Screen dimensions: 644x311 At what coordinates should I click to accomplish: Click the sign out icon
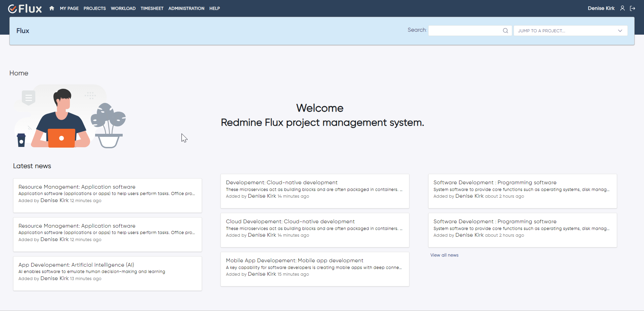632,8
